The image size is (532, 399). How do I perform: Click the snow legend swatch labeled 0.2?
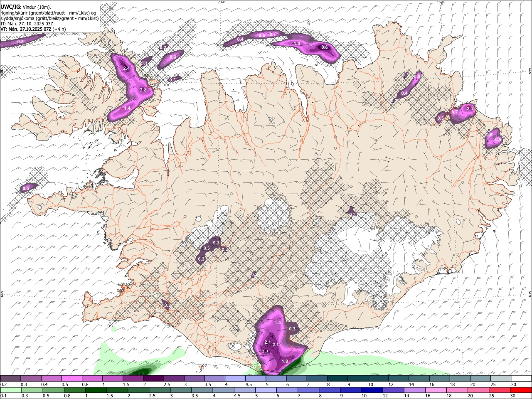[10, 378]
